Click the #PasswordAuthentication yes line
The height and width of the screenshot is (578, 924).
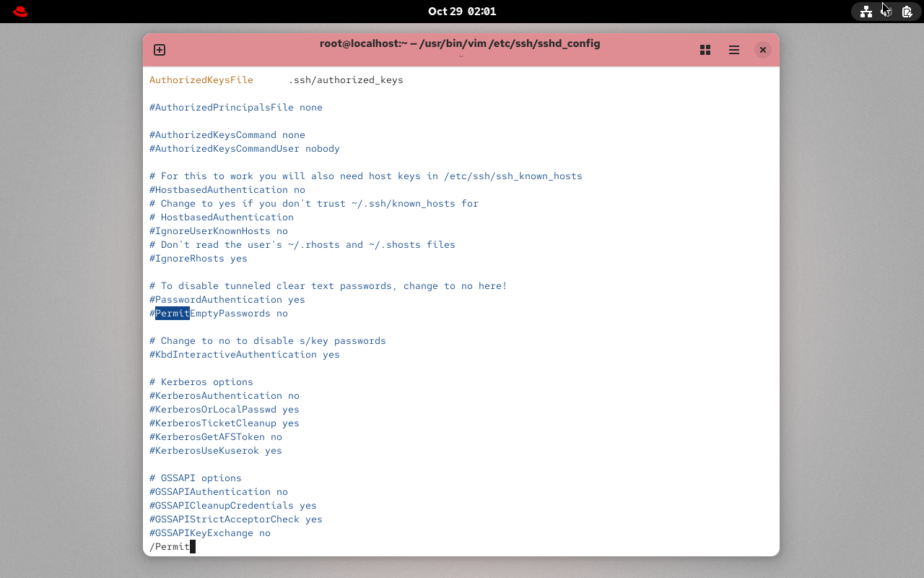[x=227, y=299]
